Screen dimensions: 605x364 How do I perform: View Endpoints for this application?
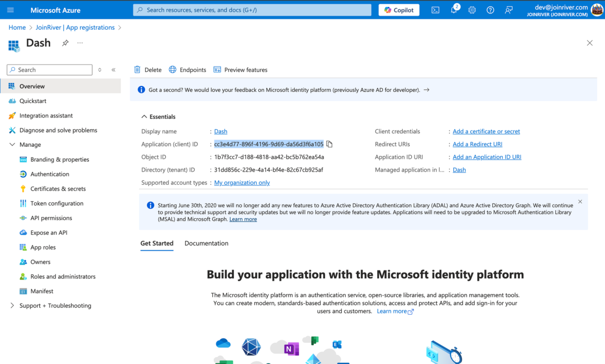pos(187,69)
